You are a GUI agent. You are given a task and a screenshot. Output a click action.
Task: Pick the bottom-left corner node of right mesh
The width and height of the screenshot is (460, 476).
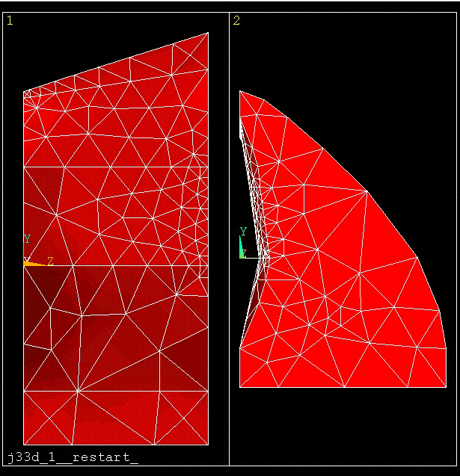240,386
